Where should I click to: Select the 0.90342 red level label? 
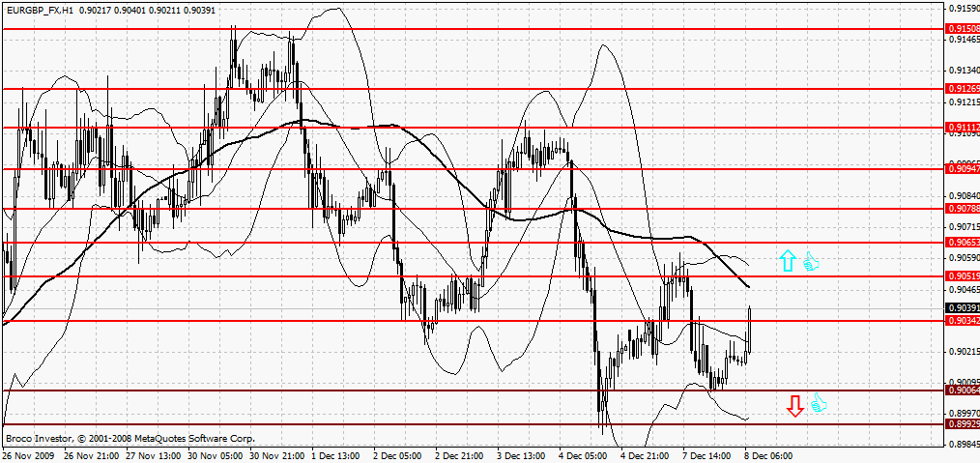click(x=964, y=321)
